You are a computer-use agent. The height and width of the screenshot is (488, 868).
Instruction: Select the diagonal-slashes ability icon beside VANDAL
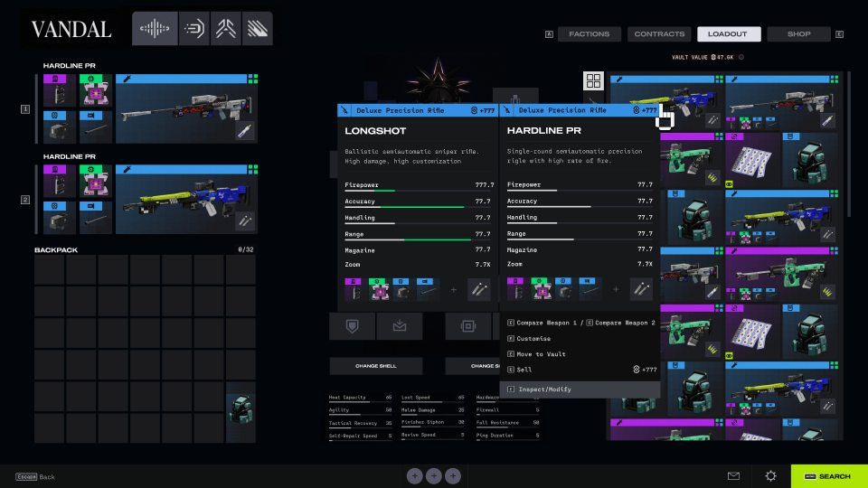coord(257,28)
